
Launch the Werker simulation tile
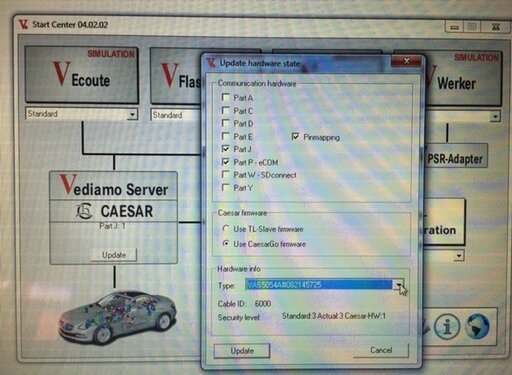click(464, 78)
